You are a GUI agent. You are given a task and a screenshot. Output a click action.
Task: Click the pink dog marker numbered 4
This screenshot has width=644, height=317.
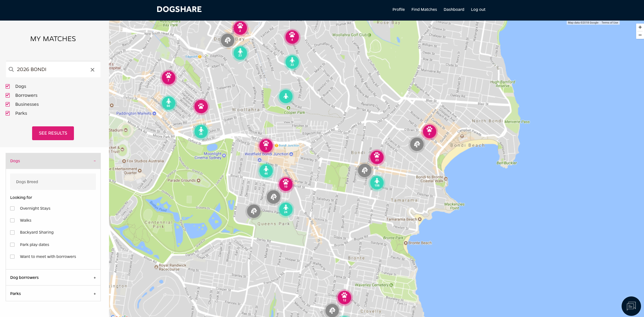pyautogui.click(x=292, y=37)
